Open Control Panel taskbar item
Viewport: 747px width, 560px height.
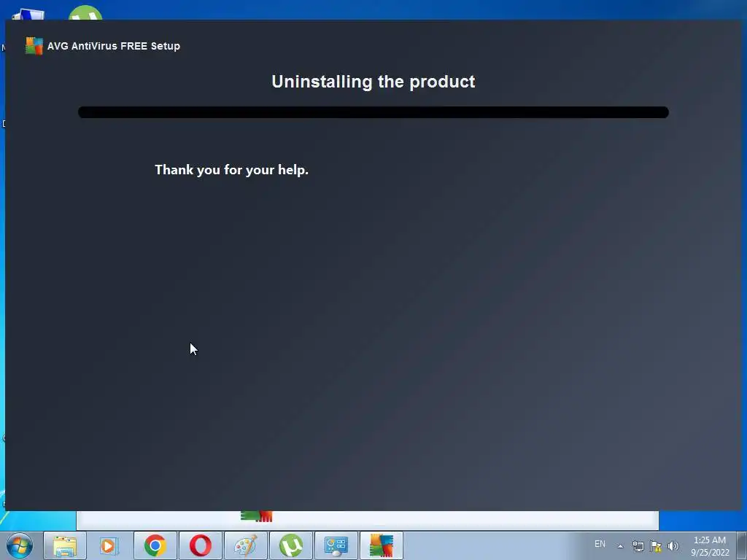point(336,545)
